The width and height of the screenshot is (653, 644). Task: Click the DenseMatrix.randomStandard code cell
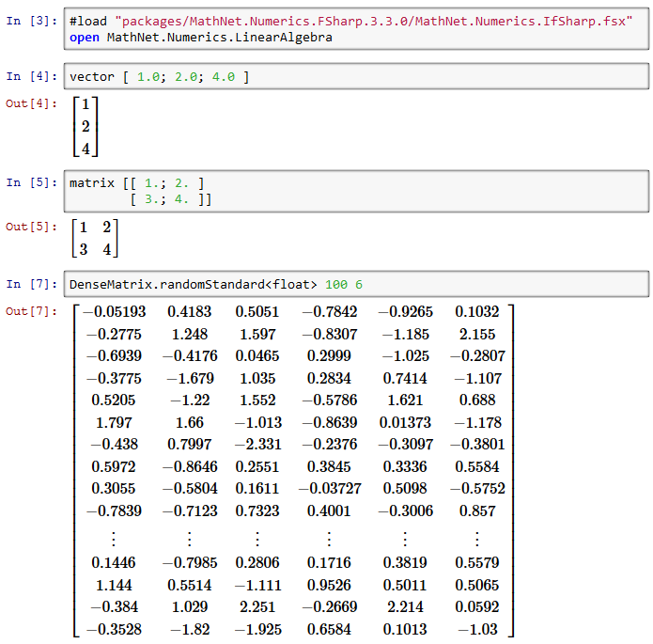coord(357,284)
